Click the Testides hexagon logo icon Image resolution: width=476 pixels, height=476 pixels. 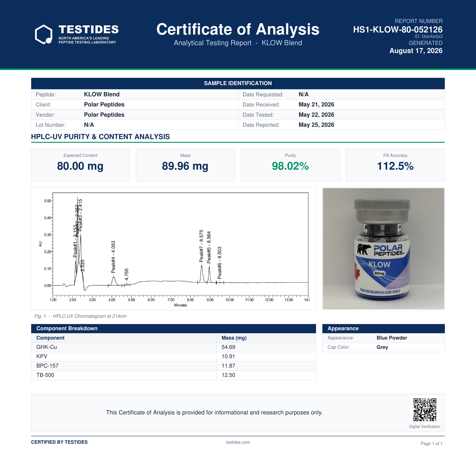tap(44, 34)
